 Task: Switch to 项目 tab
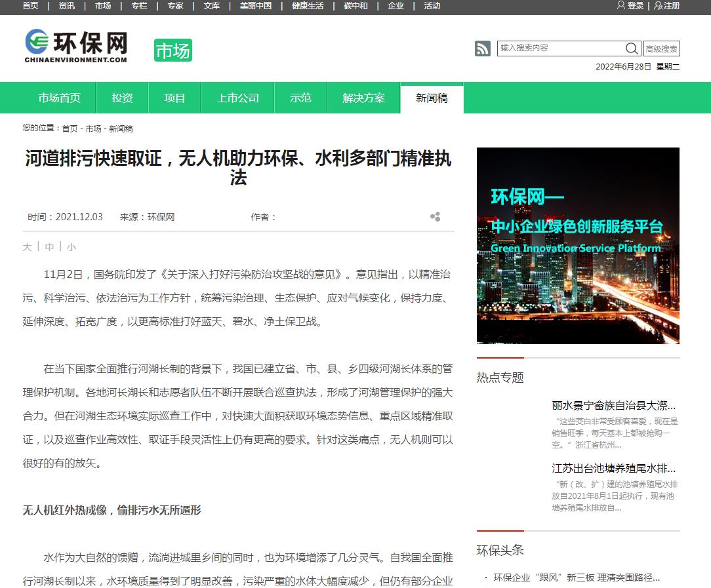[174, 98]
